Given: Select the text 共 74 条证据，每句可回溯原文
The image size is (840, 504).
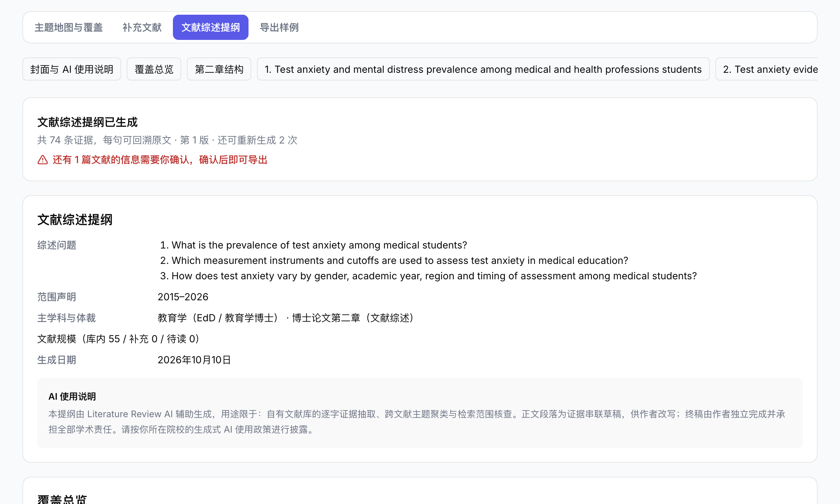Looking at the screenshot, I should point(104,140).
